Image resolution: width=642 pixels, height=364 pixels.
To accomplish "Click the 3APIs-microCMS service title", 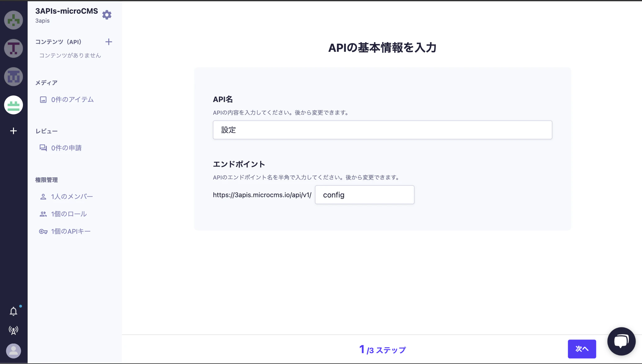I will (67, 11).
